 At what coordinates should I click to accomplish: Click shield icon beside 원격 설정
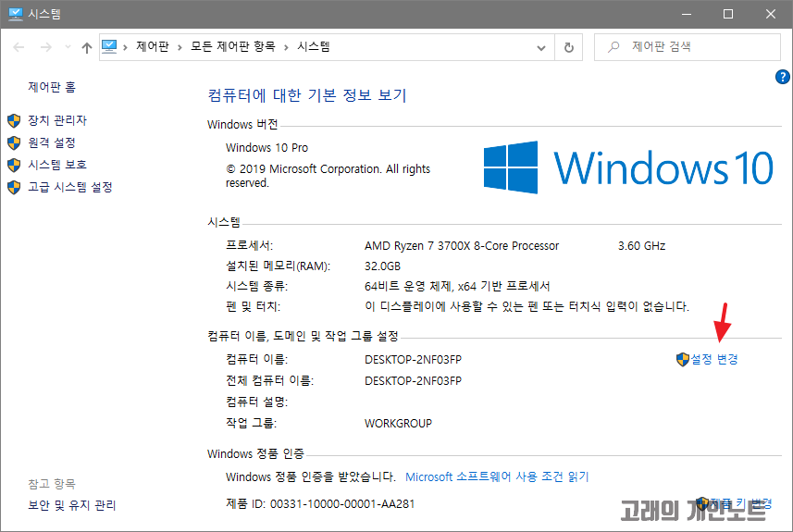(x=14, y=142)
